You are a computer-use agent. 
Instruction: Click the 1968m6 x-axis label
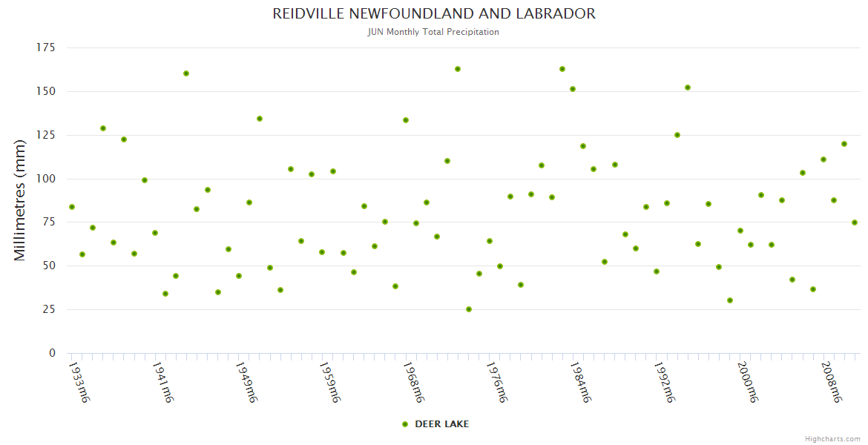414,382
